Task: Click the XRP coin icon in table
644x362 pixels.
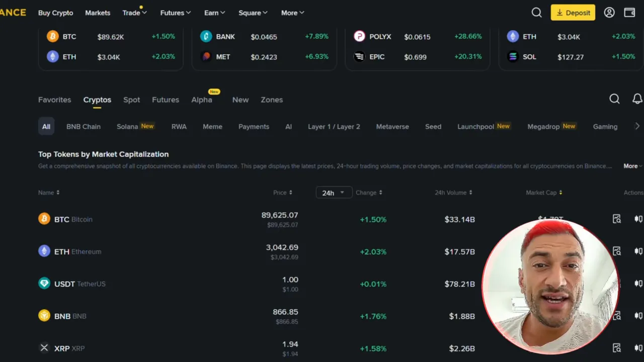Action: click(x=44, y=347)
